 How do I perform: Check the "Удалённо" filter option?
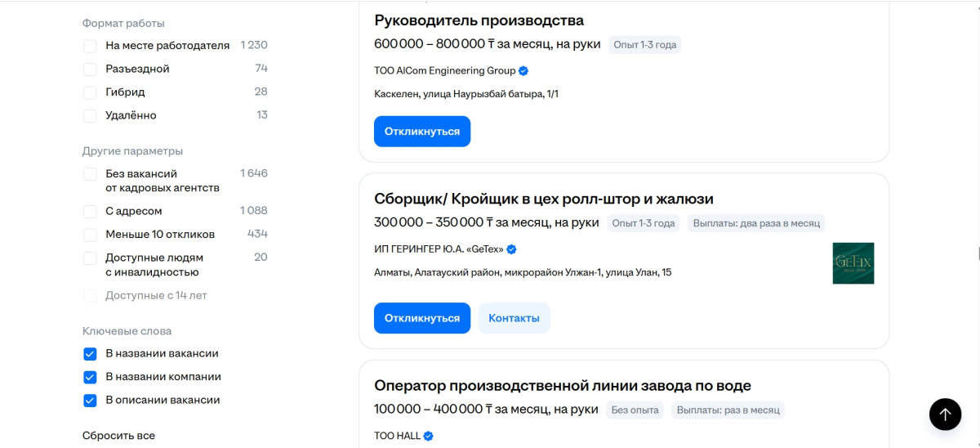click(x=90, y=116)
